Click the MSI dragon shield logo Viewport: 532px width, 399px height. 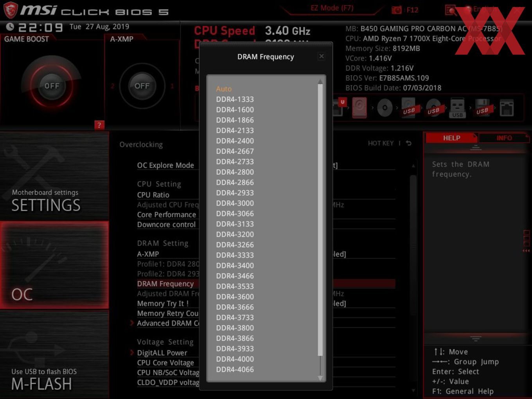11,10
